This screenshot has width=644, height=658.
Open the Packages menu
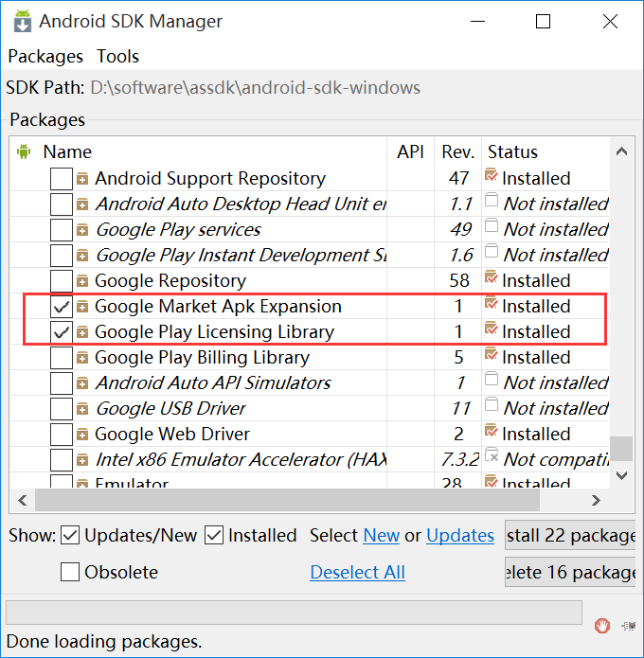point(45,56)
